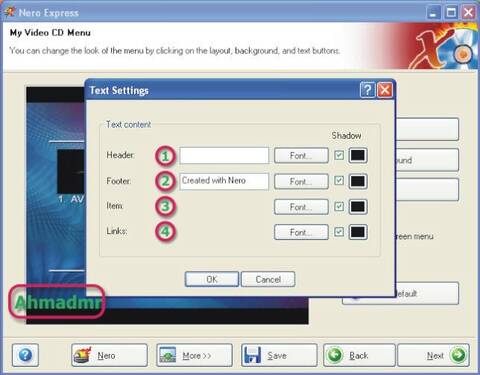Click the Footer field containing 'Created with Nero'
This screenshot has height=375, width=480.
tap(224, 181)
